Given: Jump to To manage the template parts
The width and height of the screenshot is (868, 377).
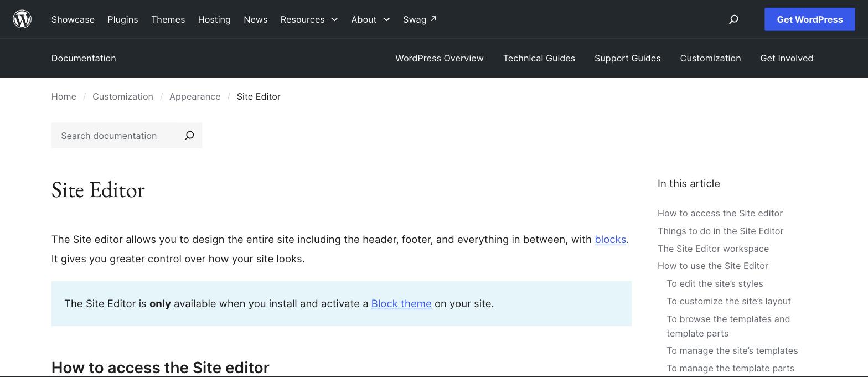Looking at the screenshot, I should 730,368.
